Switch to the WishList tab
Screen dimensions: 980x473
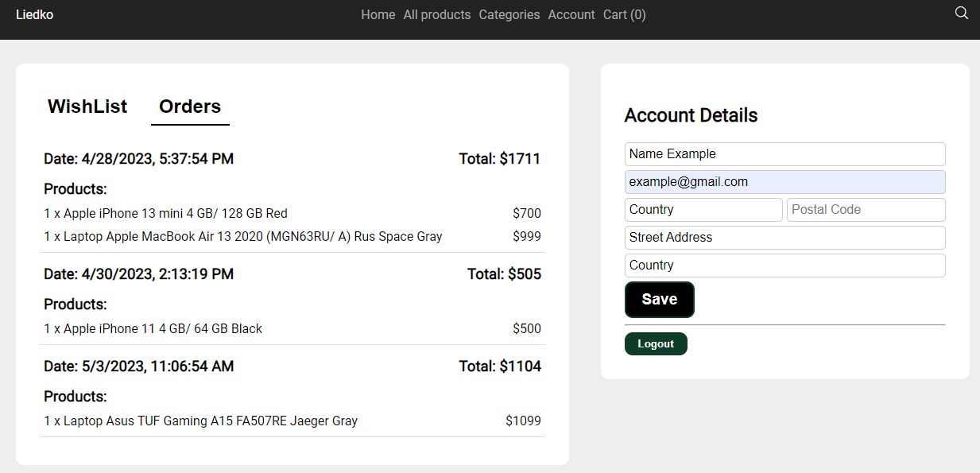(87, 107)
